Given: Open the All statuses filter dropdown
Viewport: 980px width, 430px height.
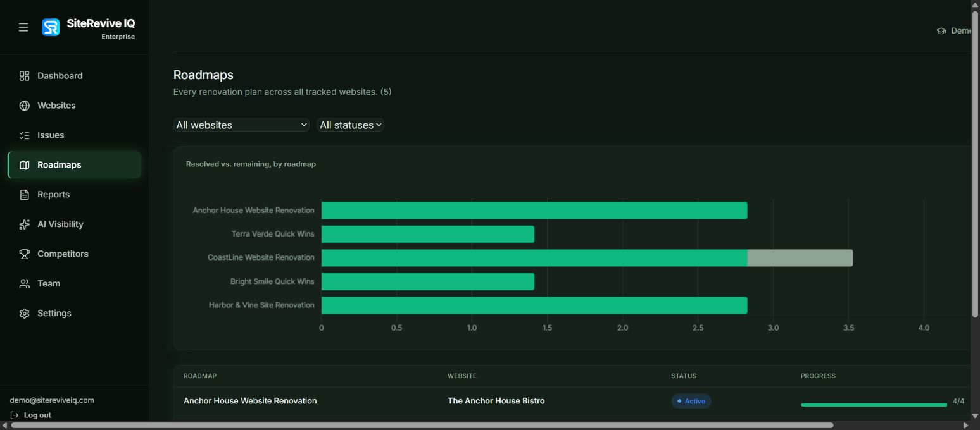Looking at the screenshot, I should pos(351,125).
